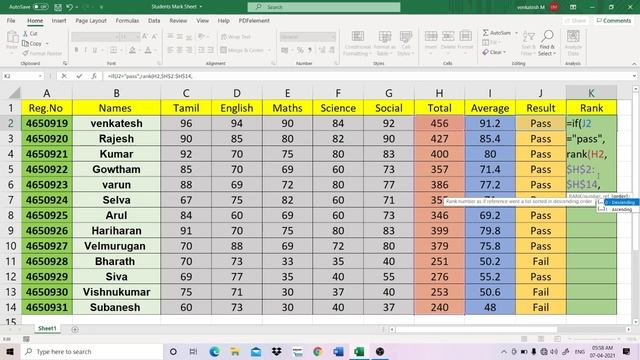Click the horizontal scrollbar
The width and height of the screenshot is (640, 360).
476,329
